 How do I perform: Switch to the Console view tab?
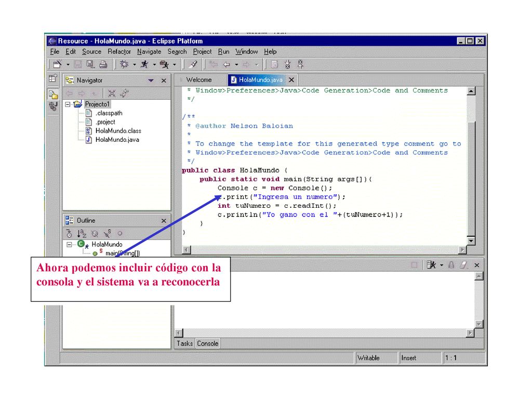point(208,343)
